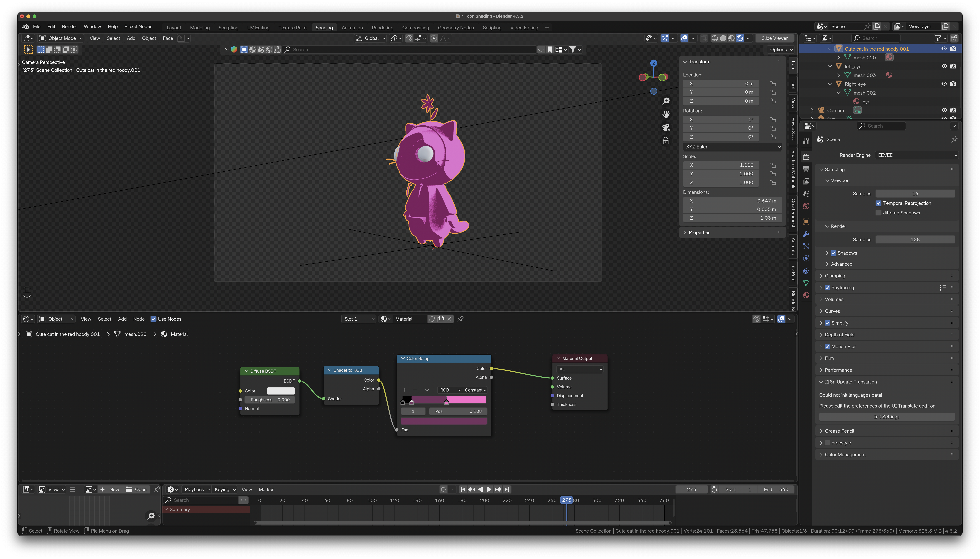
Task: Click the Diffuse BSDF Color swatch
Action: point(281,391)
